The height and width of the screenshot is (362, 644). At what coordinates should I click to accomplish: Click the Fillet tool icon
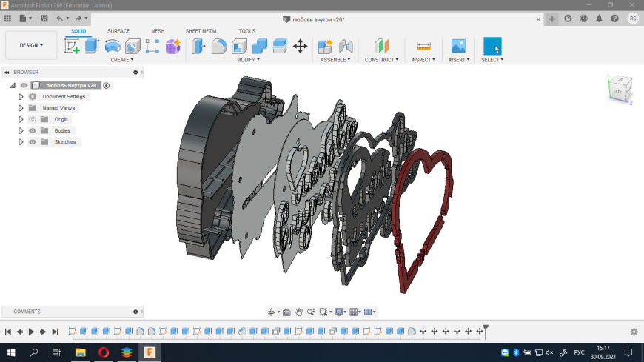coord(219,46)
